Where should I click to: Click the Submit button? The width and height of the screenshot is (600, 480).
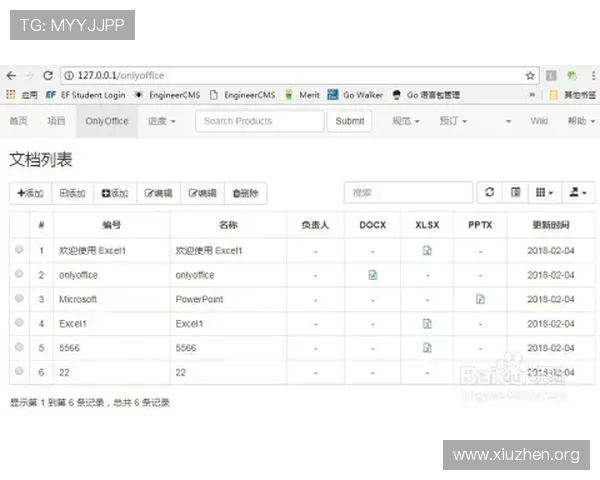click(350, 121)
